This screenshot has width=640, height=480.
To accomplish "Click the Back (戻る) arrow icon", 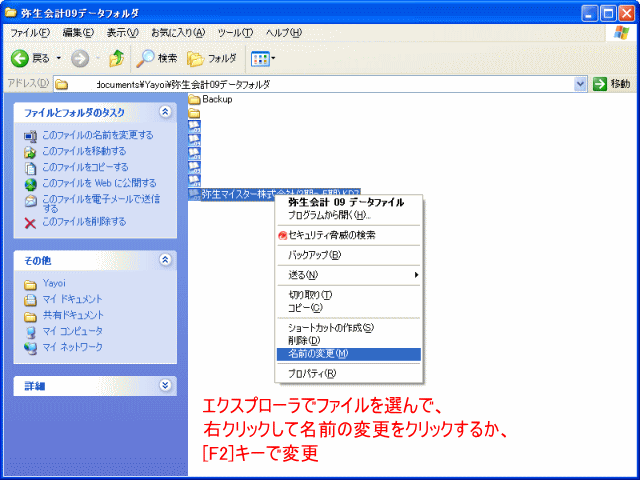I will (x=20, y=59).
